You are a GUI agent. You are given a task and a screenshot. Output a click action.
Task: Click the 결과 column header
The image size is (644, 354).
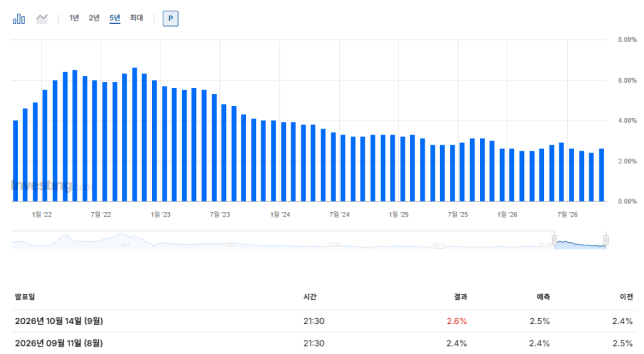(461, 297)
